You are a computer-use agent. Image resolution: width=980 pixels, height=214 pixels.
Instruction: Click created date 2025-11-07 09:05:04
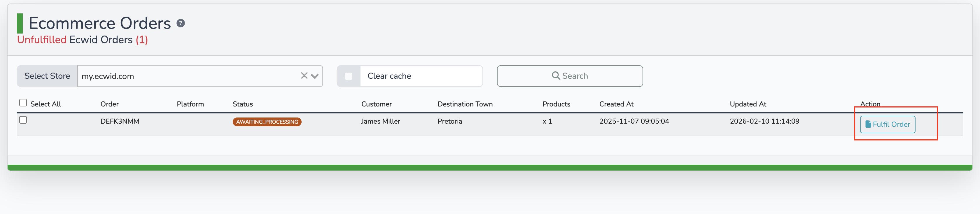pos(634,121)
